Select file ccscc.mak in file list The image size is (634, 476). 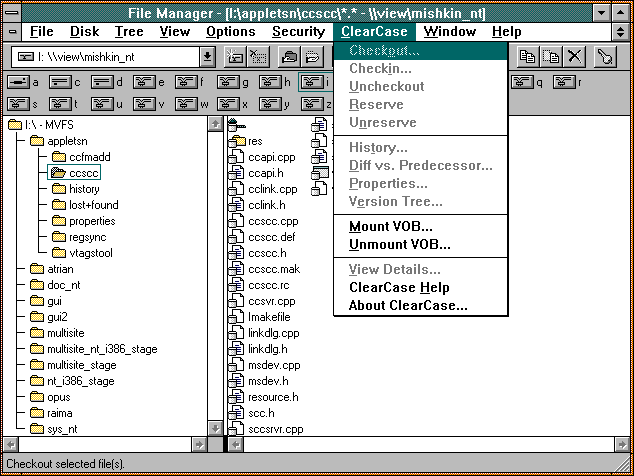point(264,269)
